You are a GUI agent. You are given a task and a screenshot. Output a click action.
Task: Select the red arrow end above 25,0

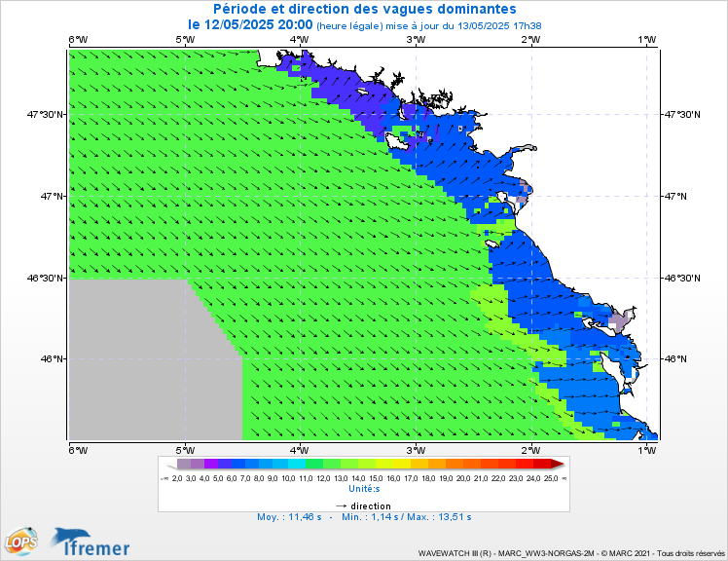[x=558, y=464]
